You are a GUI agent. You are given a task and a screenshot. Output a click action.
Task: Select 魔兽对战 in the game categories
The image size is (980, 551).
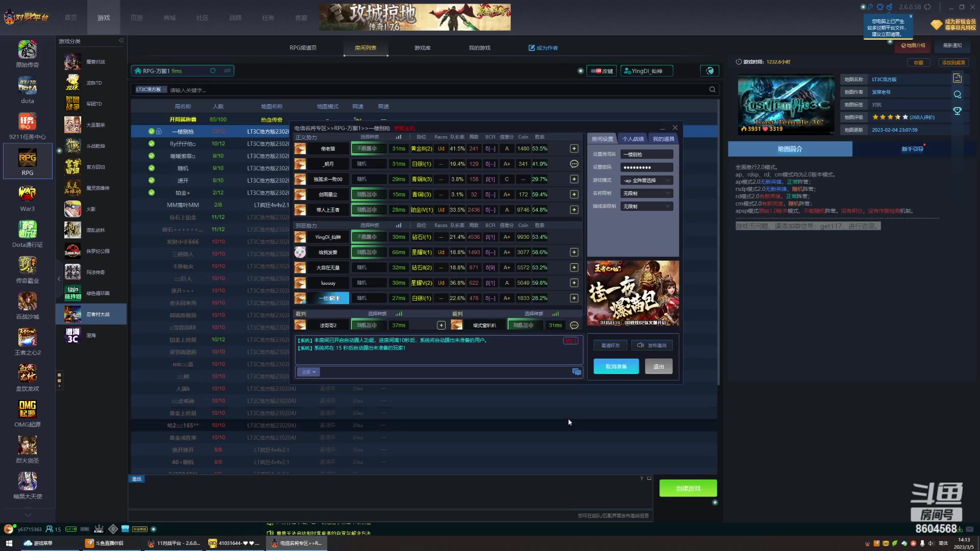pyautogui.click(x=91, y=62)
